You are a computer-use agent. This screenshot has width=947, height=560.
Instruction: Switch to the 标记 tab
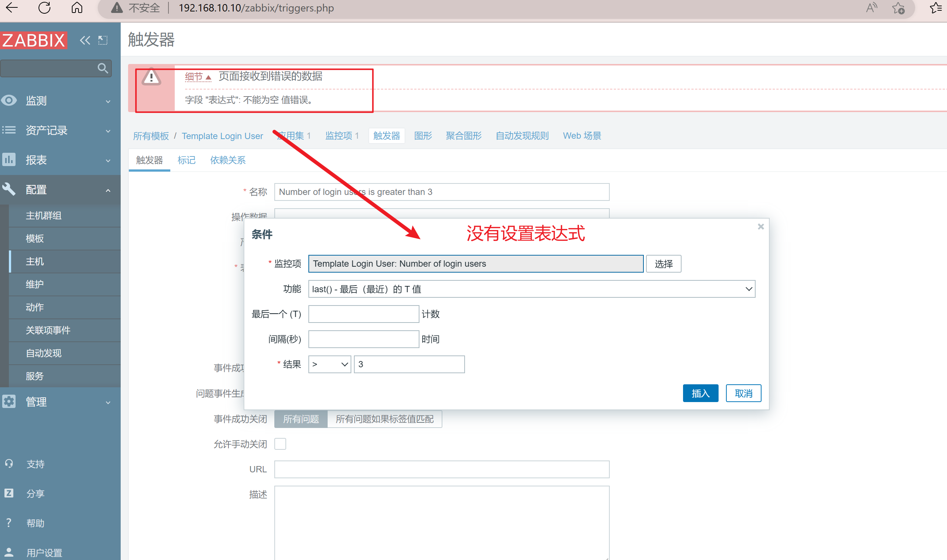point(187,161)
